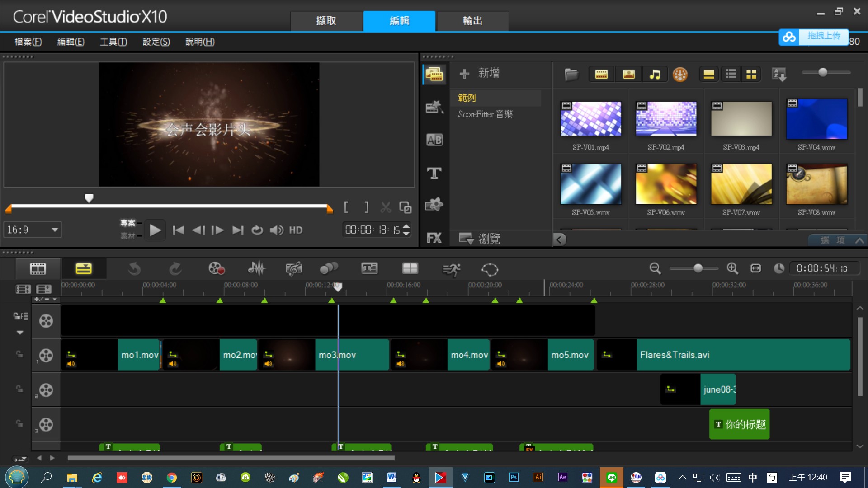Open the 工具(T) menu
868x488 pixels.
pyautogui.click(x=113, y=42)
